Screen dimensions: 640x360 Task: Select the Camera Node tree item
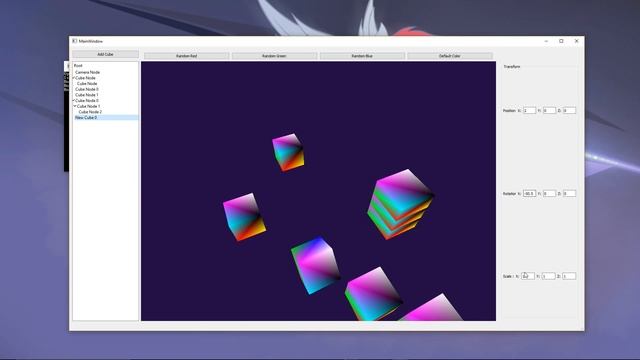coord(87,72)
